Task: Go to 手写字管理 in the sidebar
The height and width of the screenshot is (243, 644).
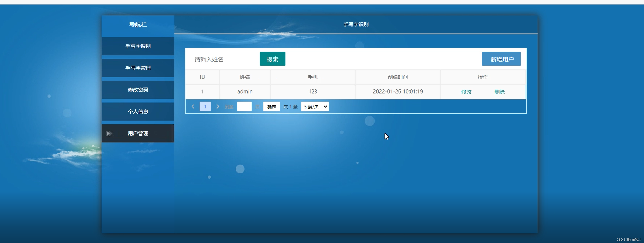Action: pyautogui.click(x=138, y=68)
